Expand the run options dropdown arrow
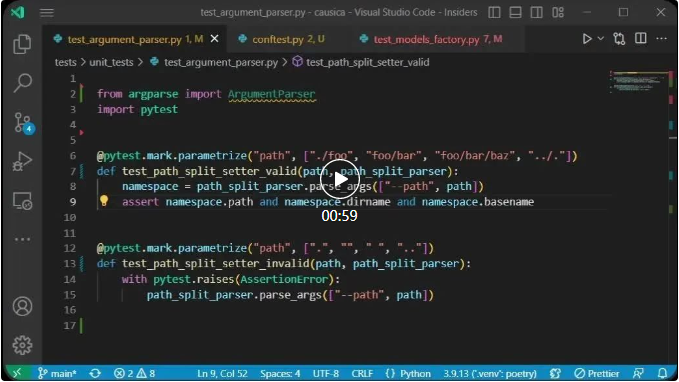679x382 pixels. click(x=601, y=39)
